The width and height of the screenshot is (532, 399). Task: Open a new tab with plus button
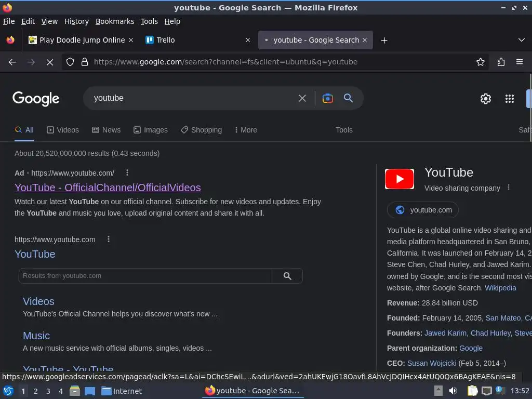click(384, 41)
